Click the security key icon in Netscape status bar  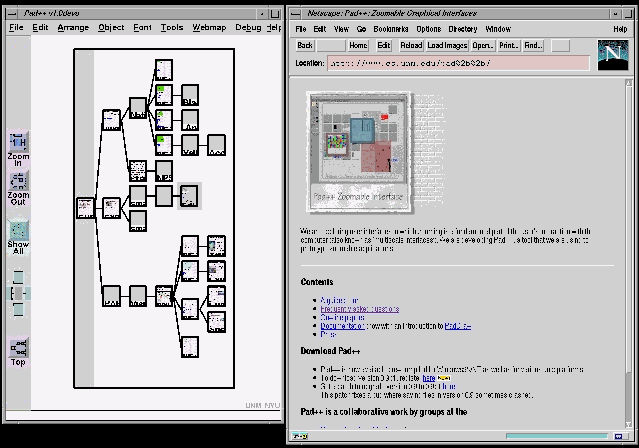pyautogui.click(x=300, y=436)
